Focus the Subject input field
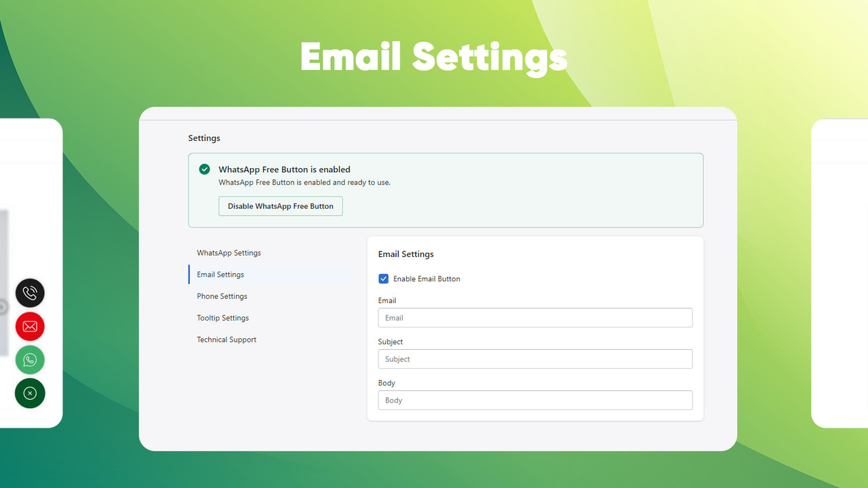The height and width of the screenshot is (488, 868). (534, 359)
